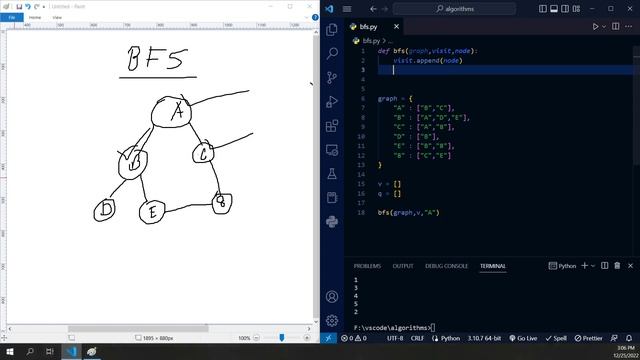Zoom out in Paint with minus button
The width and height of the screenshot is (640, 360).
[x=256, y=338]
